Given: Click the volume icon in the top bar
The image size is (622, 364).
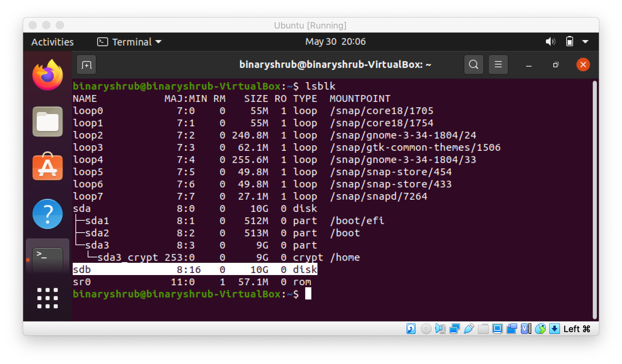Looking at the screenshot, I should [550, 42].
